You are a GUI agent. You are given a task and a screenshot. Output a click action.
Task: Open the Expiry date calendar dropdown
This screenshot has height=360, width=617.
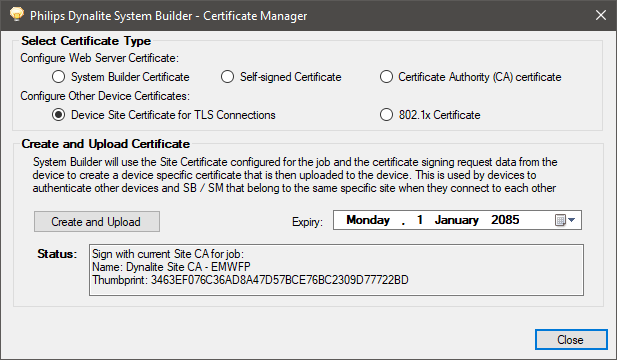(565, 220)
